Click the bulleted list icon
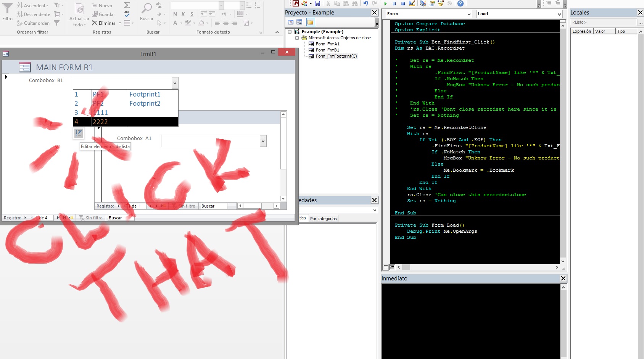Image resolution: width=644 pixels, height=359 pixels. (x=249, y=5)
